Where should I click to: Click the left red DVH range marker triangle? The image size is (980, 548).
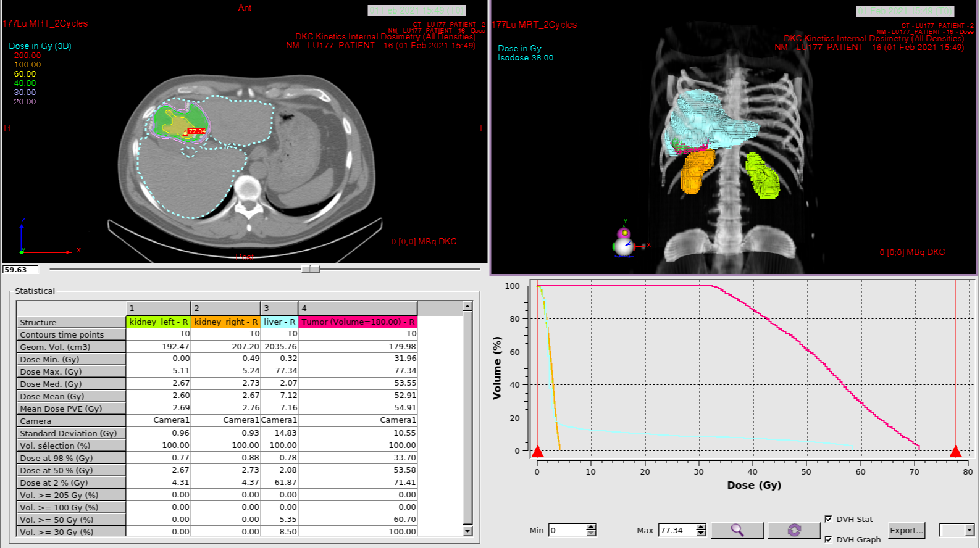point(537,452)
